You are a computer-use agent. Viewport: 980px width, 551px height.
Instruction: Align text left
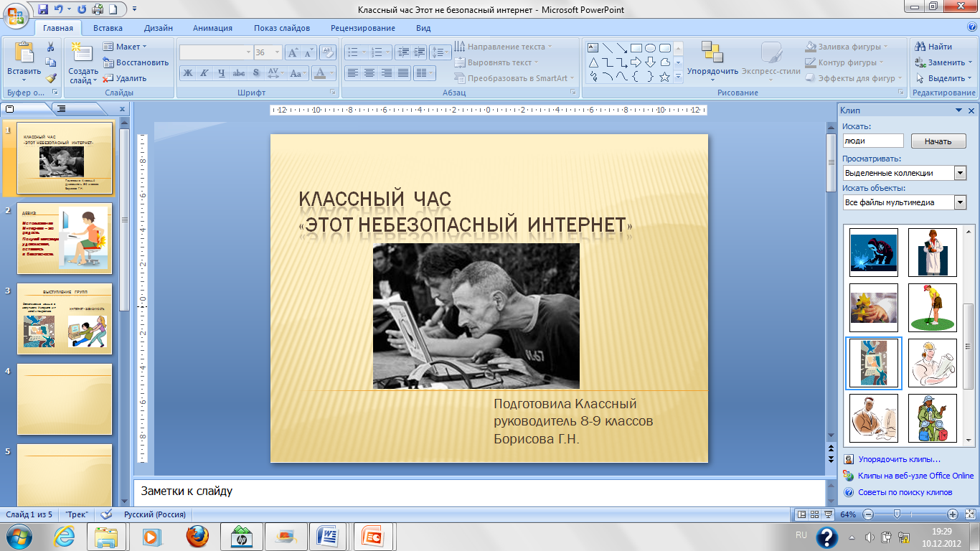352,72
